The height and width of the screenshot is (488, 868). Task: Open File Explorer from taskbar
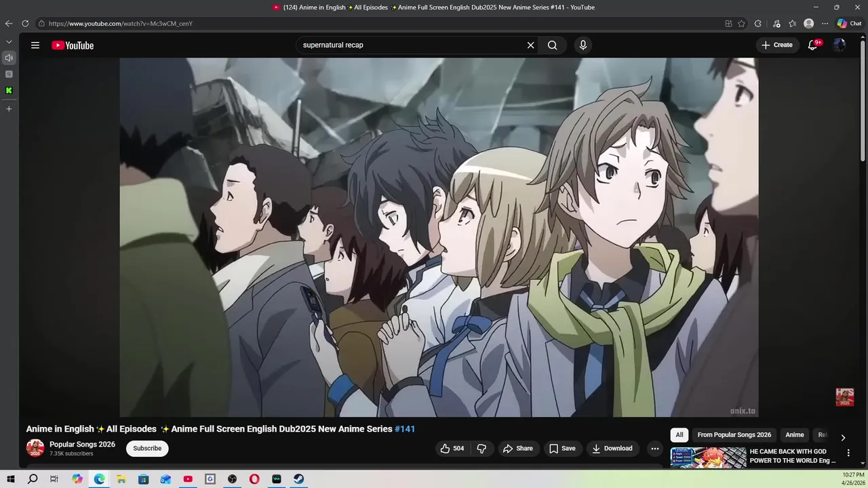point(121,479)
